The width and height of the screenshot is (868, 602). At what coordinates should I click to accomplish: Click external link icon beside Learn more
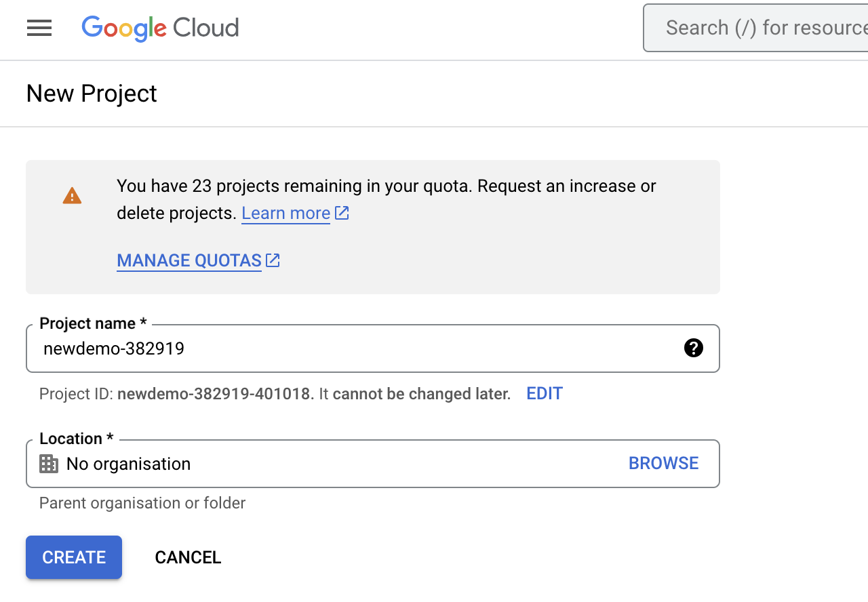[x=342, y=213]
